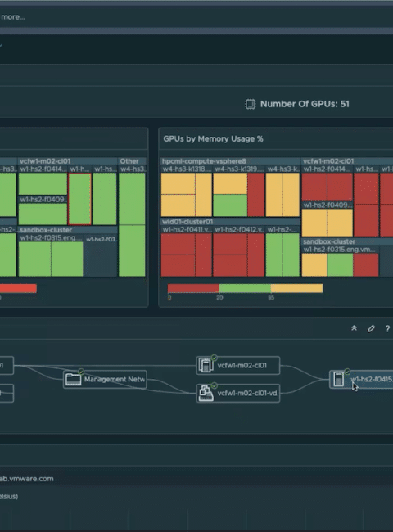Click the "85" legend threshold value
Viewport: 393px width, 532px height.
pos(271,298)
